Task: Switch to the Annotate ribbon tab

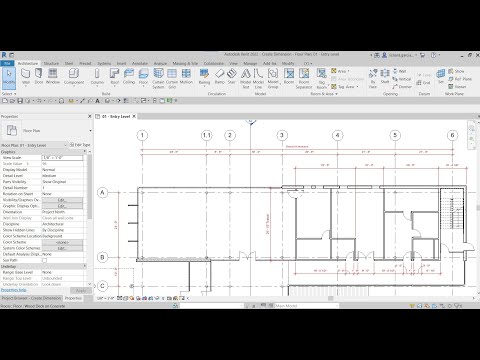Action: click(140, 63)
